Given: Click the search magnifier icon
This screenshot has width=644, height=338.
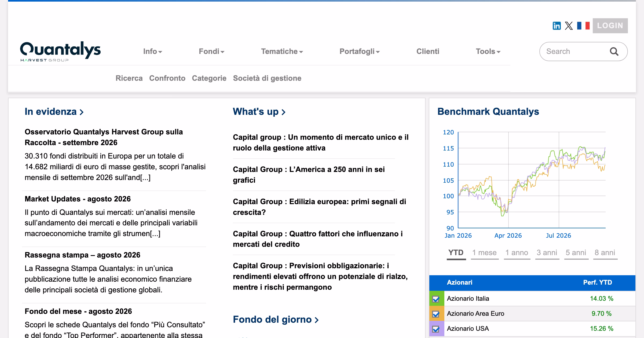Looking at the screenshot, I should pos(614,51).
